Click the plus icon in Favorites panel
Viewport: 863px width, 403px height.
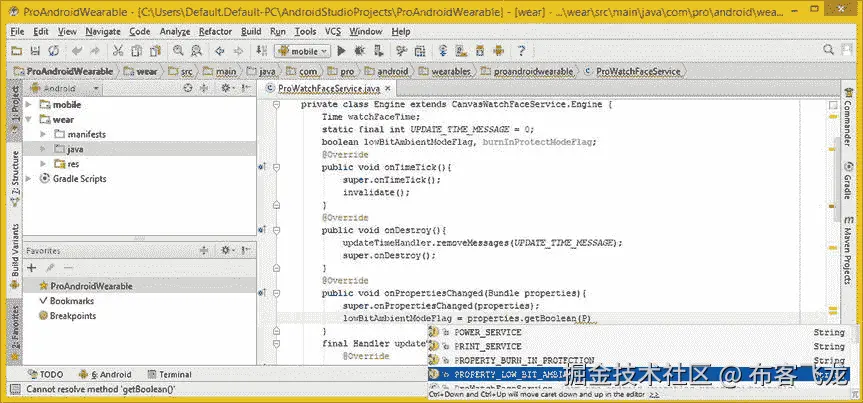coord(31,268)
